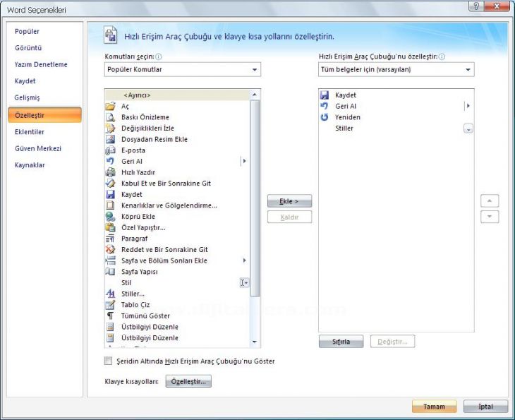Click the Kenarlıklar ve Gölgelendirme icon
The image size is (515, 420).
110,205
